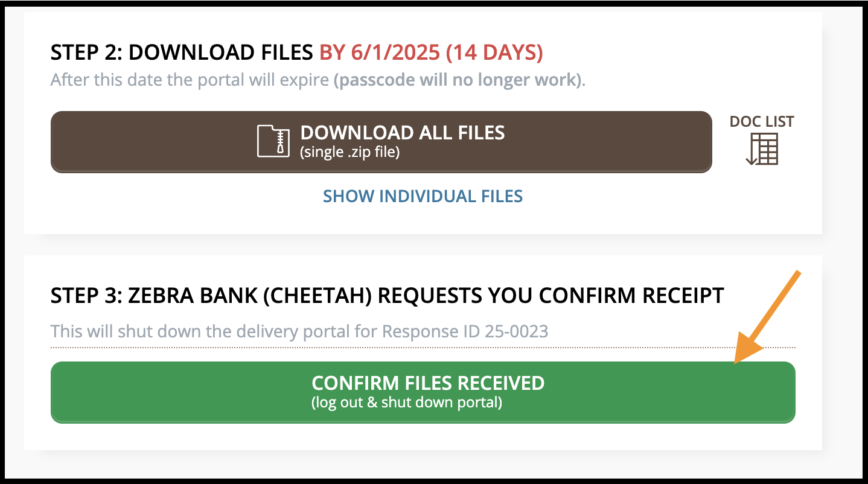Click the '(single .zip file)' subtitle
This screenshot has height=484, width=868.
coord(349,152)
